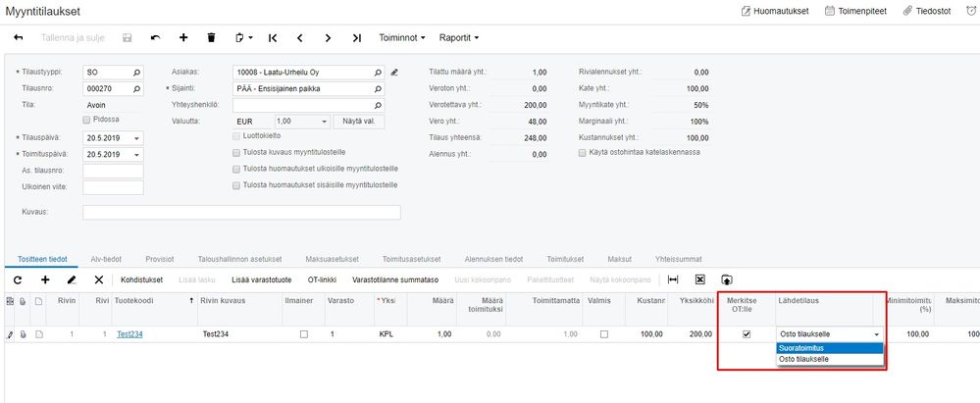Select Suoratoimitus from the dropdown list
This screenshot has height=403, width=980.
(x=802, y=347)
